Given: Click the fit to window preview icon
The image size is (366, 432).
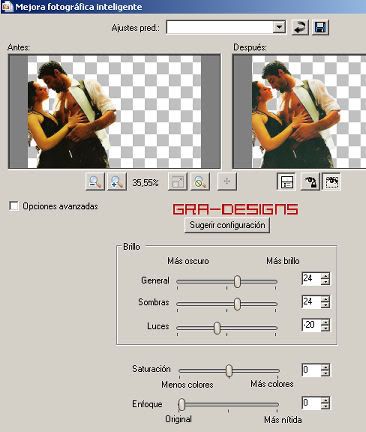Looking at the screenshot, I should tap(178, 182).
